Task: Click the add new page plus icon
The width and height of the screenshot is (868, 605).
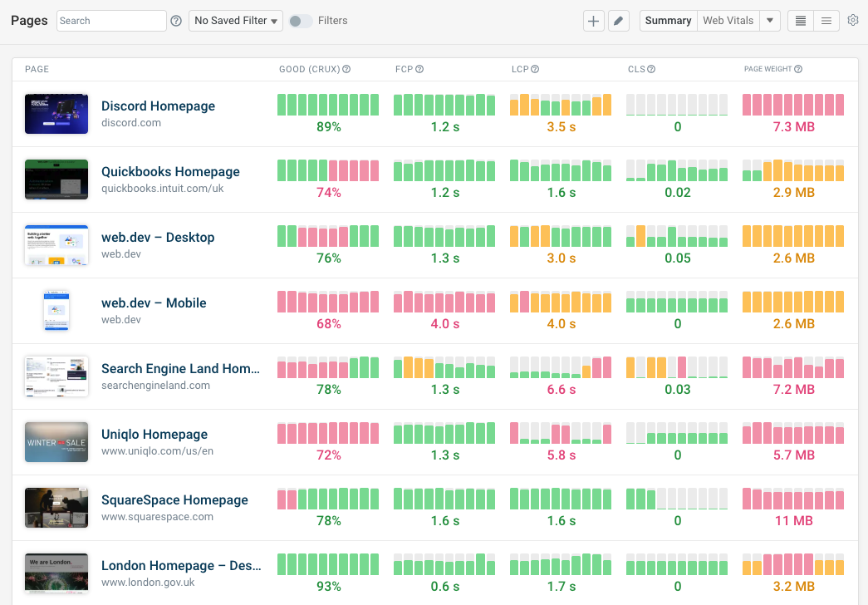Action: [x=593, y=20]
